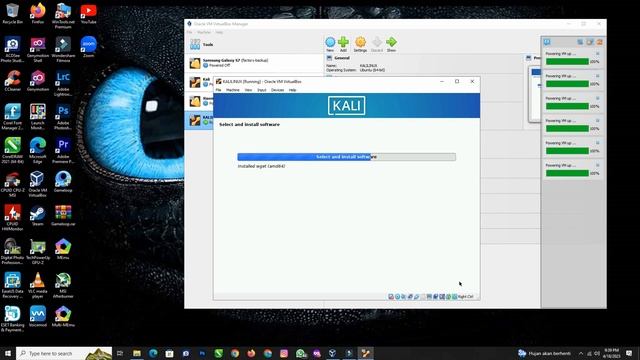Open Steam desktop shortcut
The image size is (640, 360).
38,216
